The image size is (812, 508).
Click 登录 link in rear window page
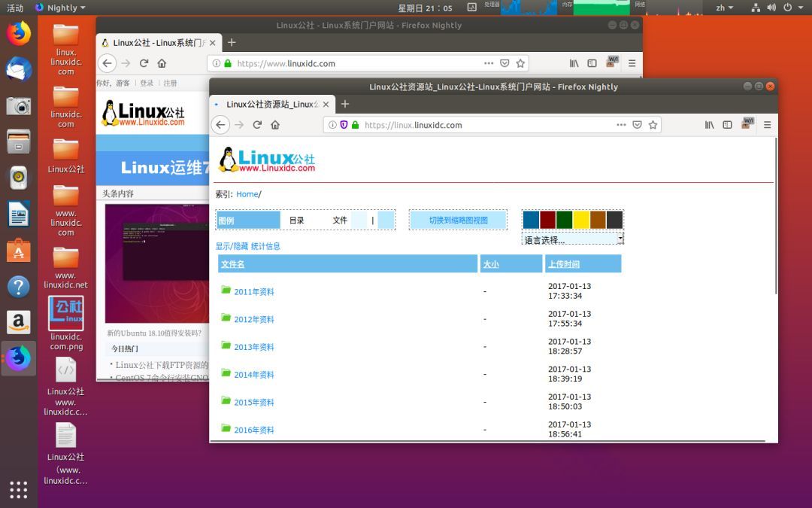click(147, 83)
